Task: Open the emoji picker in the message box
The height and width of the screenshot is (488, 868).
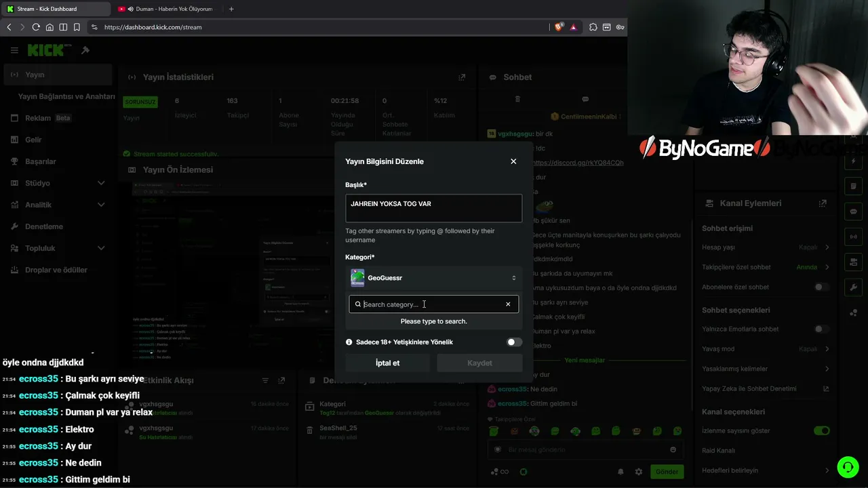Action: click(673, 449)
